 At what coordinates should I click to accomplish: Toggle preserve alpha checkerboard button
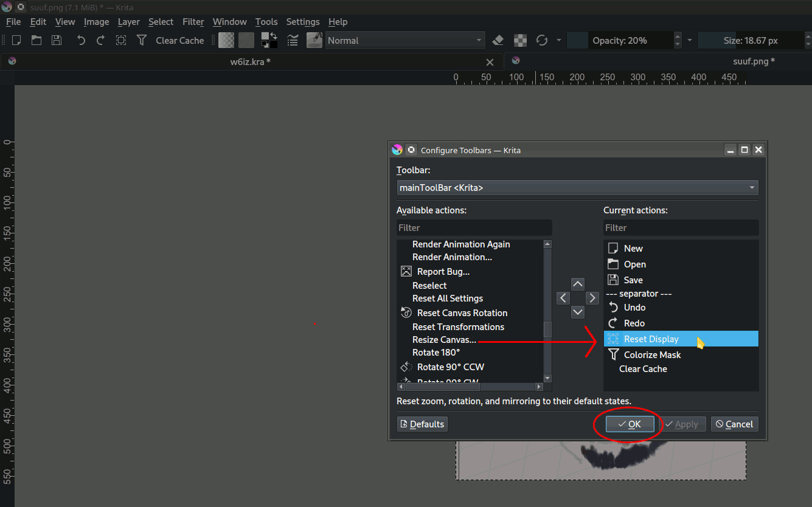520,40
